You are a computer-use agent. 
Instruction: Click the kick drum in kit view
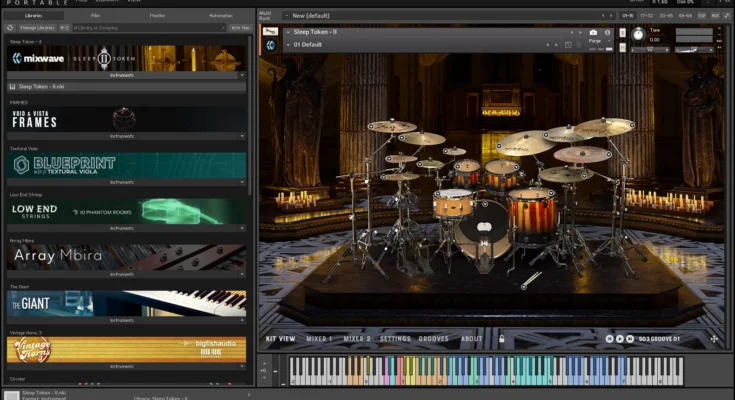[x=482, y=230]
